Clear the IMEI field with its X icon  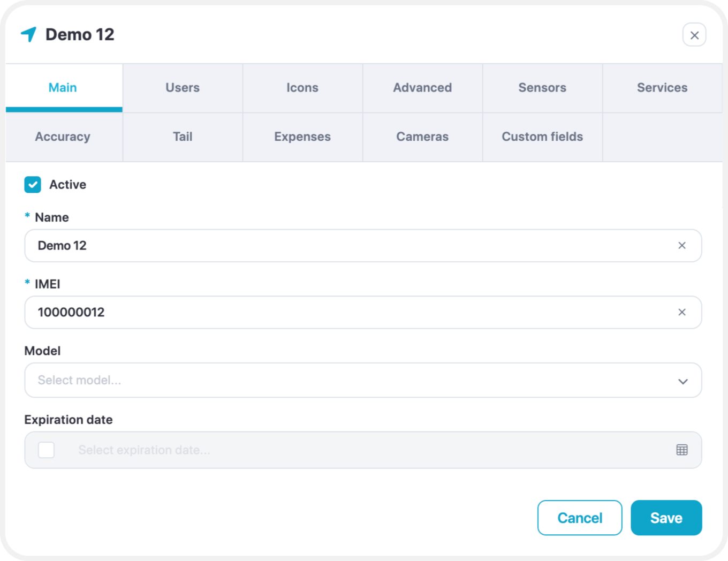[x=682, y=312]
